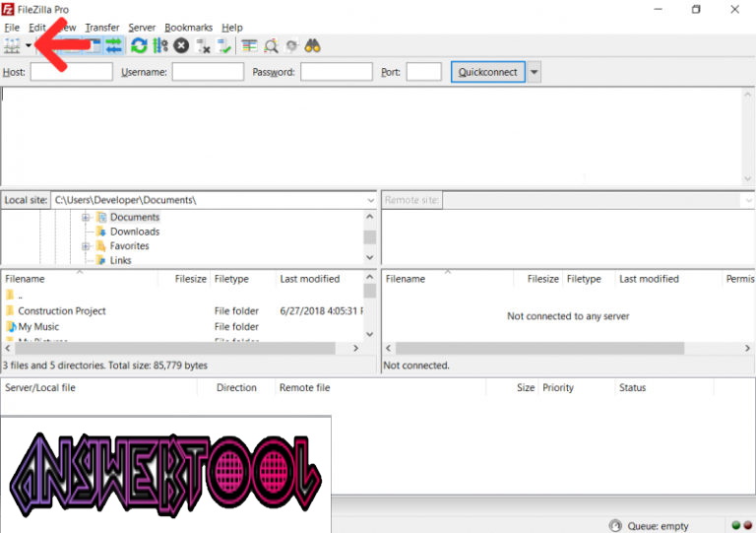Image resolution: width=756 pixels, height=533 pixels.
Task: Click remote list left scroll arrow
Action: 389,348
